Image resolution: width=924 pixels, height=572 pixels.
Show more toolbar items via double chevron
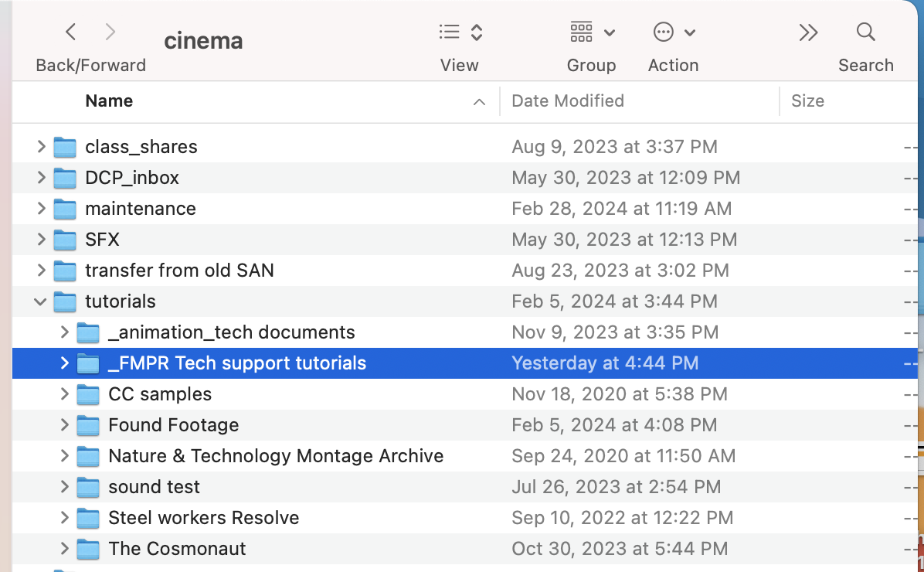click(808, 32)
